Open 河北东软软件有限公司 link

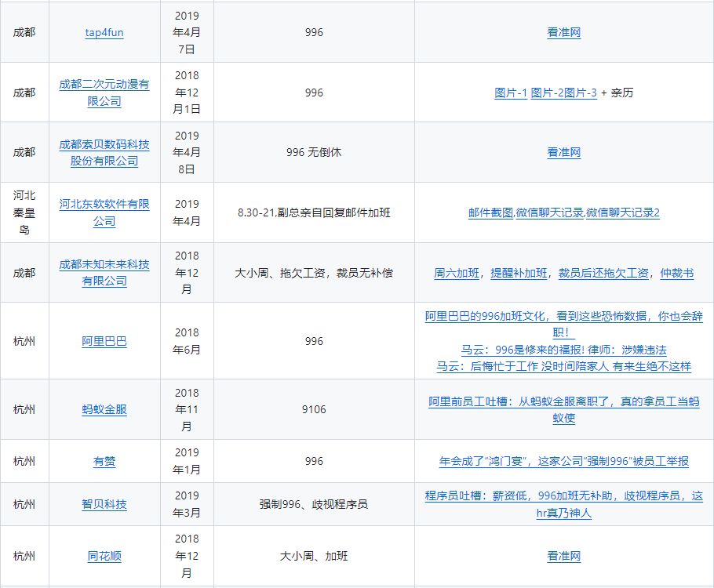pyautogui.click(x=104, y=213)
